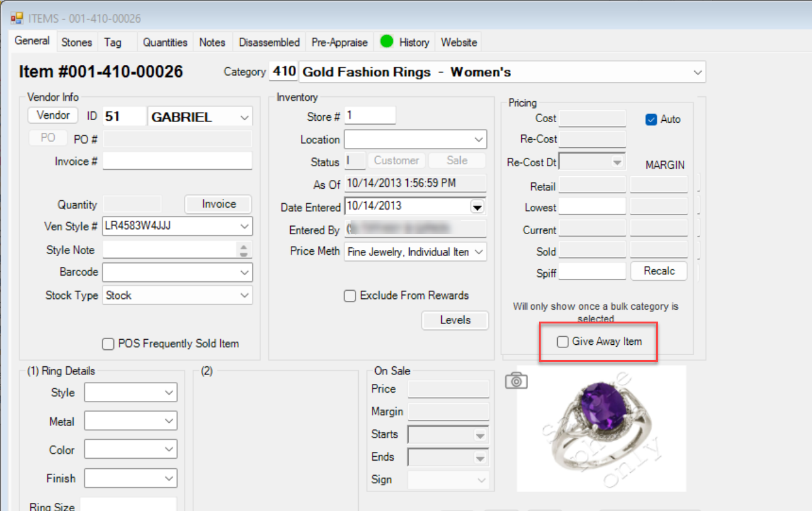
Task: Switch to the Stones tab
Action: click(x=77, y=42)
